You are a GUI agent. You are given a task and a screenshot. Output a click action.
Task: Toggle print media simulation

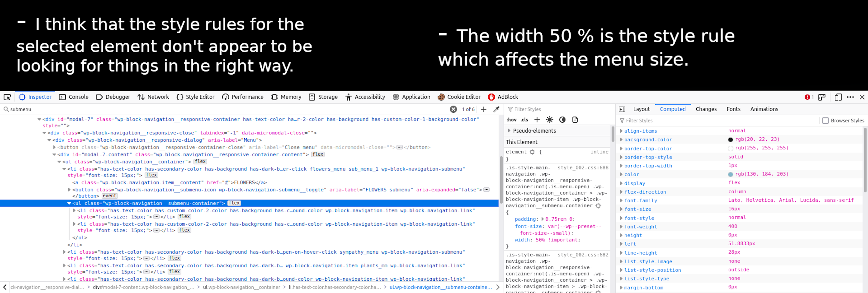[x=575, y=120]
